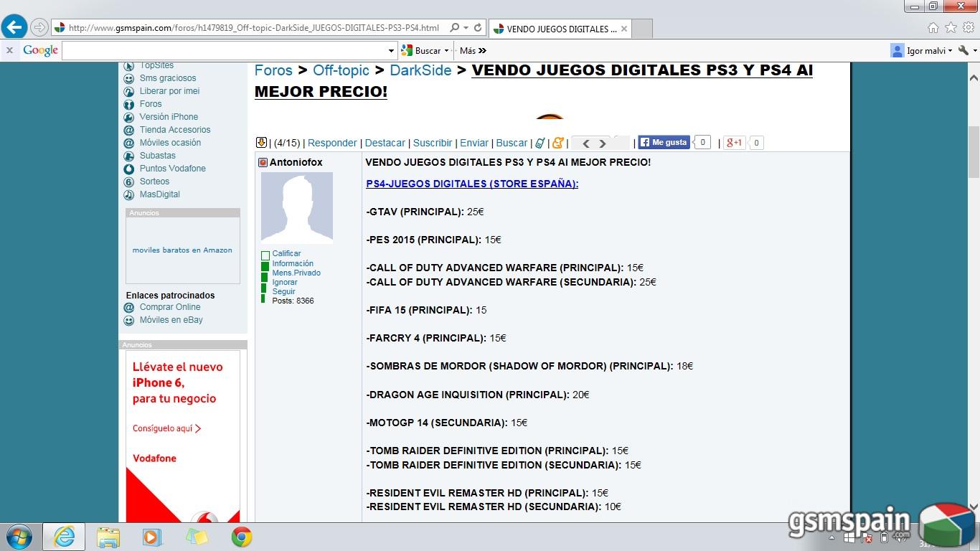Close the VENDO JUEGOS DIGITALES tab
This screenshot has height=551, width=980.
point(624,29)
